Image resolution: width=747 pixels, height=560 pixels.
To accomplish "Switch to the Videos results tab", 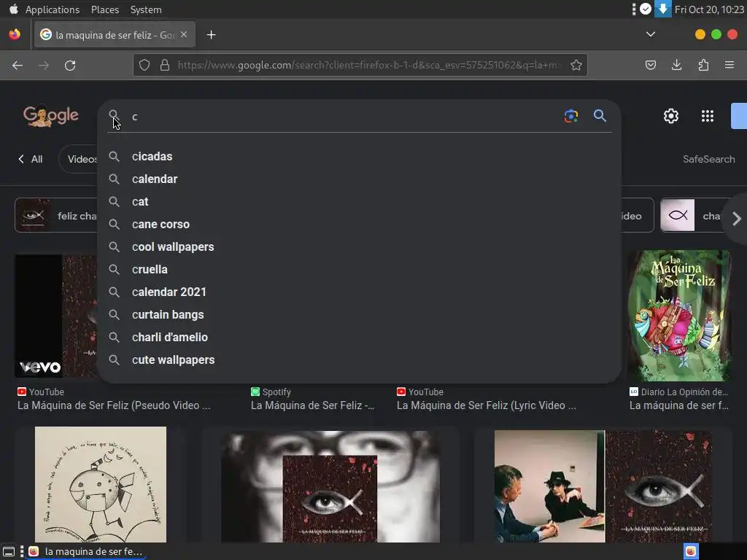I will pos(82,159).
